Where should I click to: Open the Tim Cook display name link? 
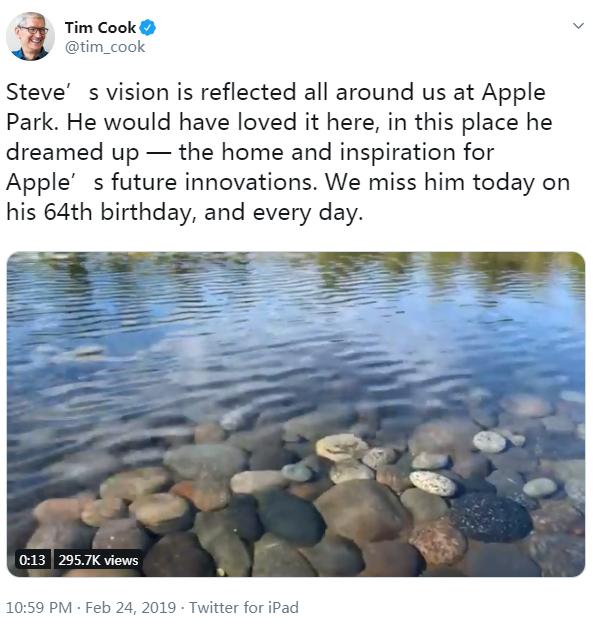click(100, 28)
